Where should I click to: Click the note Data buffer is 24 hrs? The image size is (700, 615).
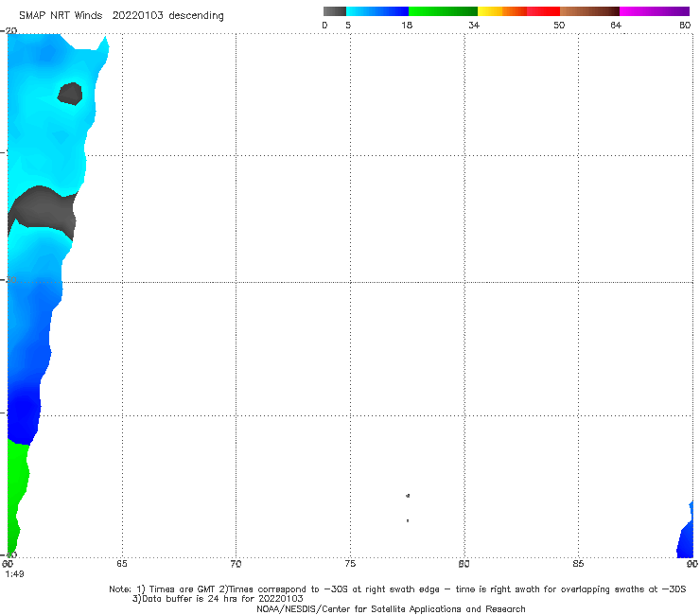(x=218, y=599)
